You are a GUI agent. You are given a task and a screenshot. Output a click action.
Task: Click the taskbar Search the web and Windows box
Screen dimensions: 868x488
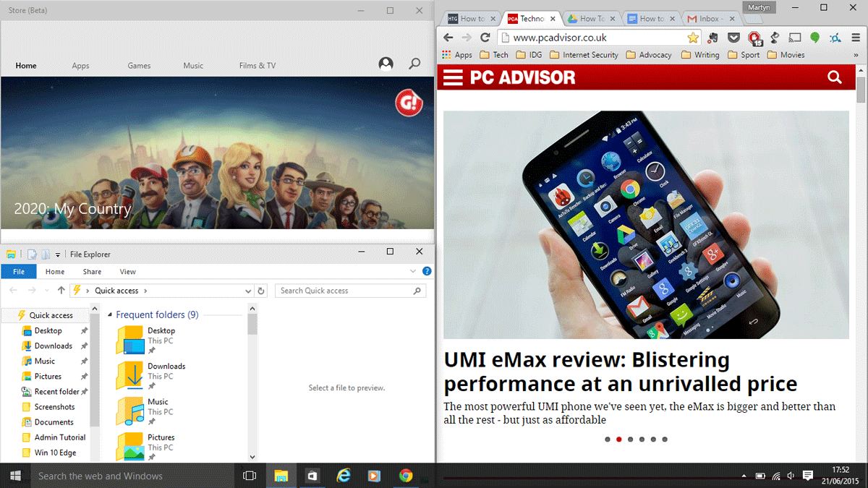[x=134, y=476]
